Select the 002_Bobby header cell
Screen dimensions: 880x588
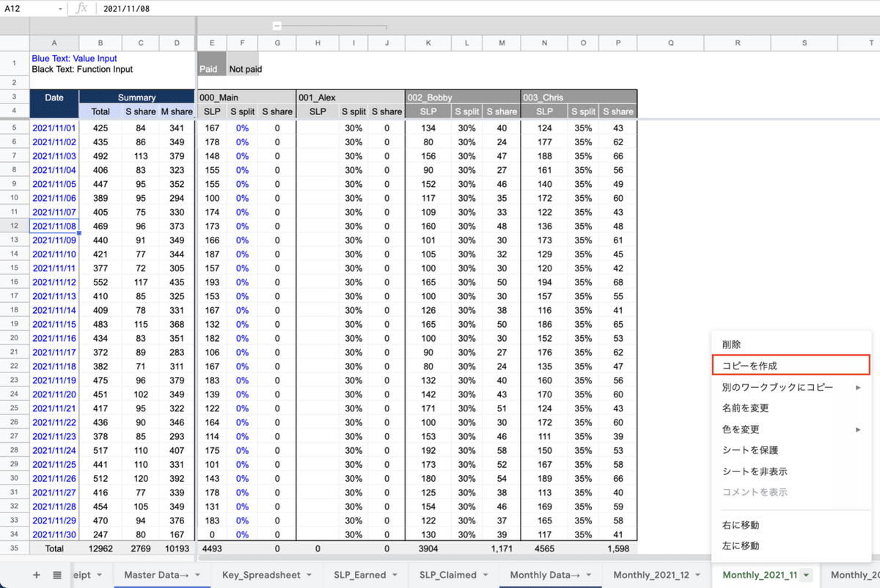(x=463, y=97)
